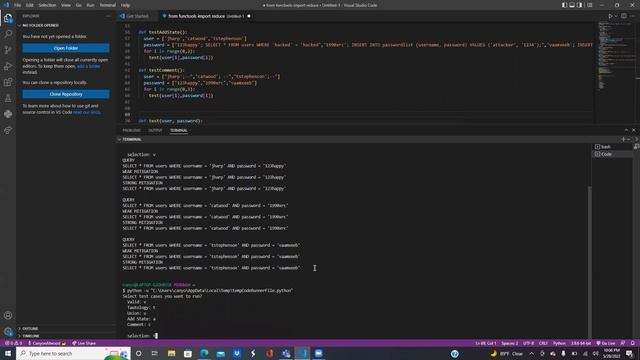Open notifications bell in status bar

click(632, 343)
